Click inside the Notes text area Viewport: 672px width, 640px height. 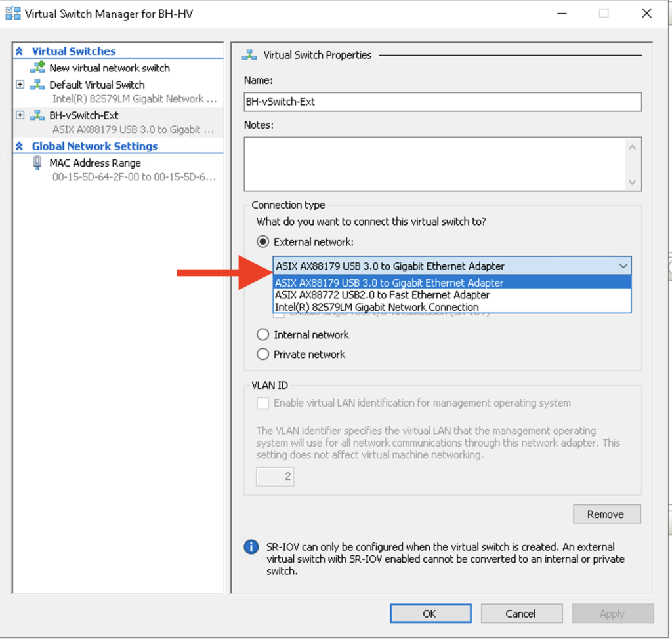click(434, 164)
